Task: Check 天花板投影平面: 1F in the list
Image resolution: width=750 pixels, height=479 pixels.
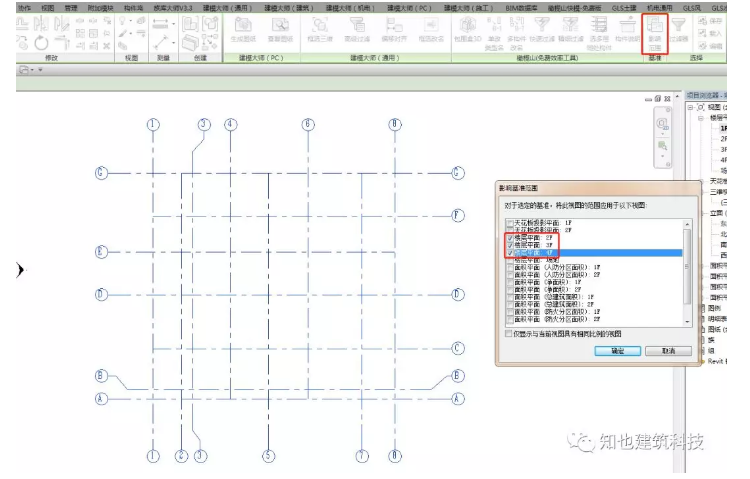Action: point(510,223)
